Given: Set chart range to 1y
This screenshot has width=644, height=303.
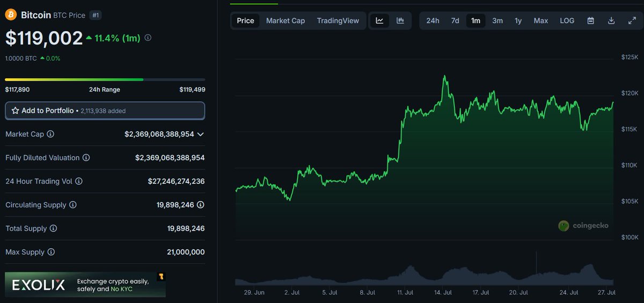Looking at the screenshot, I should (518, 20).
